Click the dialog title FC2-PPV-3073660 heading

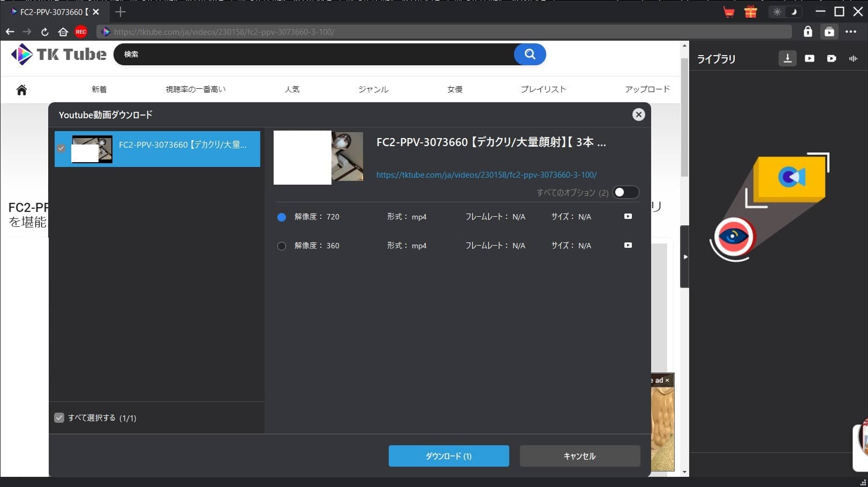pyautogui.click(x=491, y=142)
